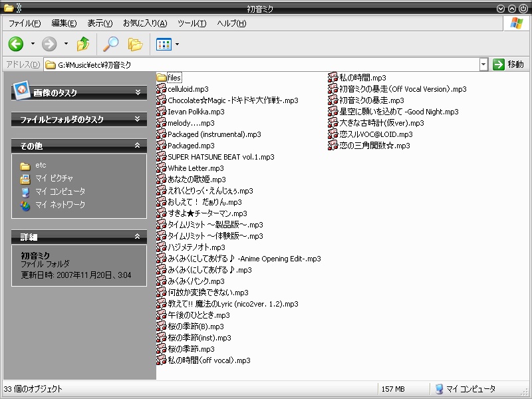532x399 pixels.
Task: Click the grey Forward arrow button
Action: 49,44
